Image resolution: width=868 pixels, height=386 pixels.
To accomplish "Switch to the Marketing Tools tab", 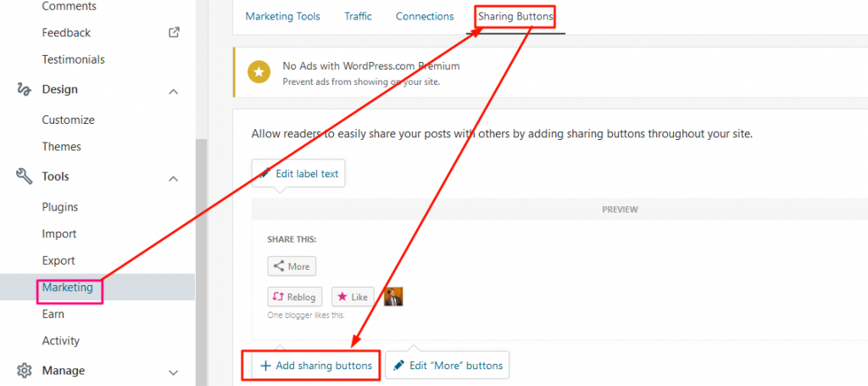I will tap(283, 17).
